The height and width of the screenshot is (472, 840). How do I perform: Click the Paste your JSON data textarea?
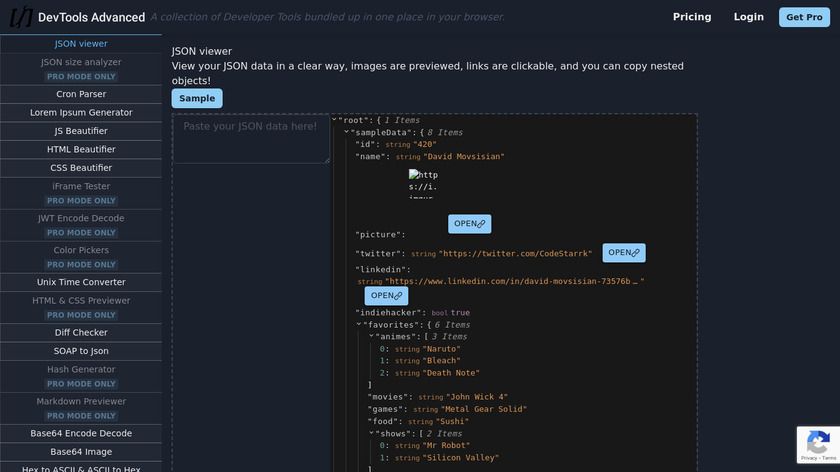[x=251, y=140]
